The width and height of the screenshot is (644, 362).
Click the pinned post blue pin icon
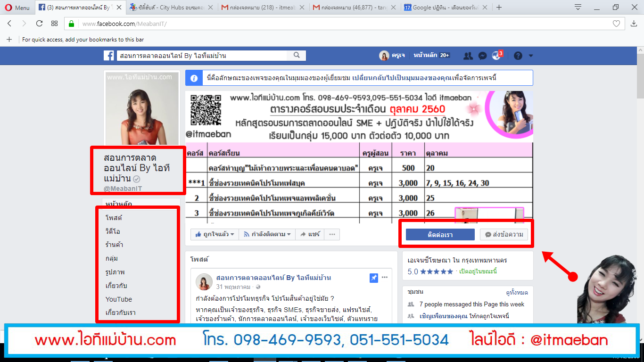click(374, 278)
